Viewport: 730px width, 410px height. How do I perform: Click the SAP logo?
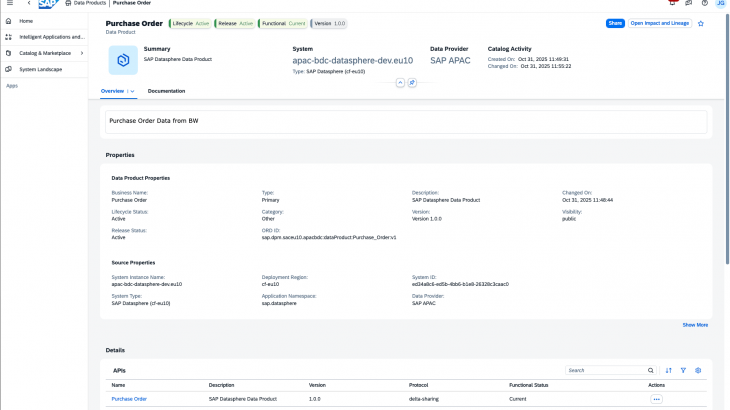[48, 4]
